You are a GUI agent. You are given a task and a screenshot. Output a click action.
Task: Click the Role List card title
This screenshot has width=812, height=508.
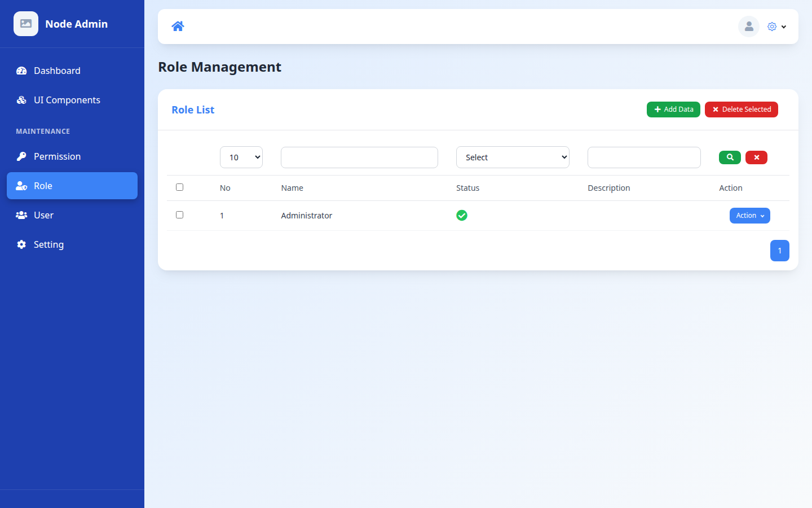coord(193,110)
